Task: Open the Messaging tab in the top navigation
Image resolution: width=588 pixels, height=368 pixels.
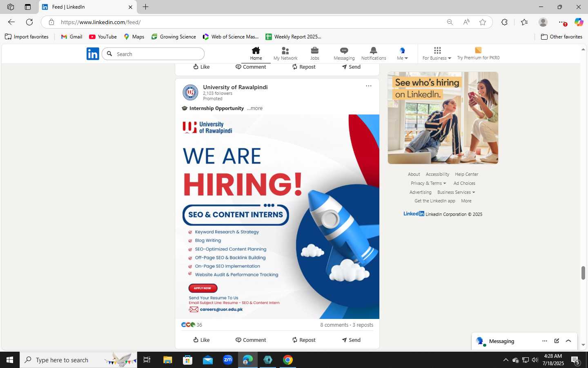Action: point(344,54)
